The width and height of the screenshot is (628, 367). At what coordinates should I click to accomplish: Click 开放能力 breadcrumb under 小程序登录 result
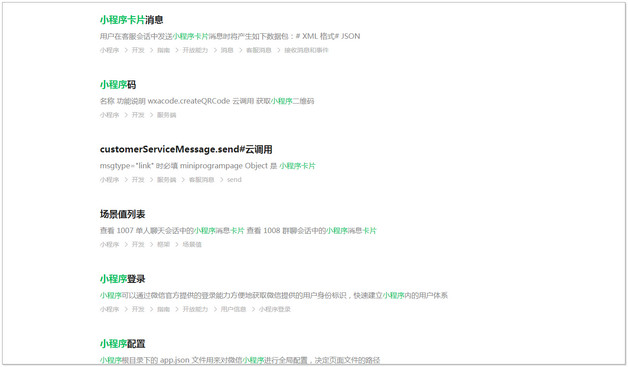(x=195, y=309)
